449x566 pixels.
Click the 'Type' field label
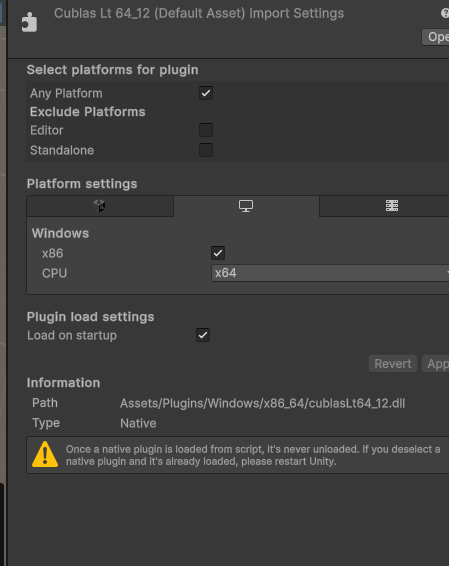pyautogui.click(x=46, y=423)
